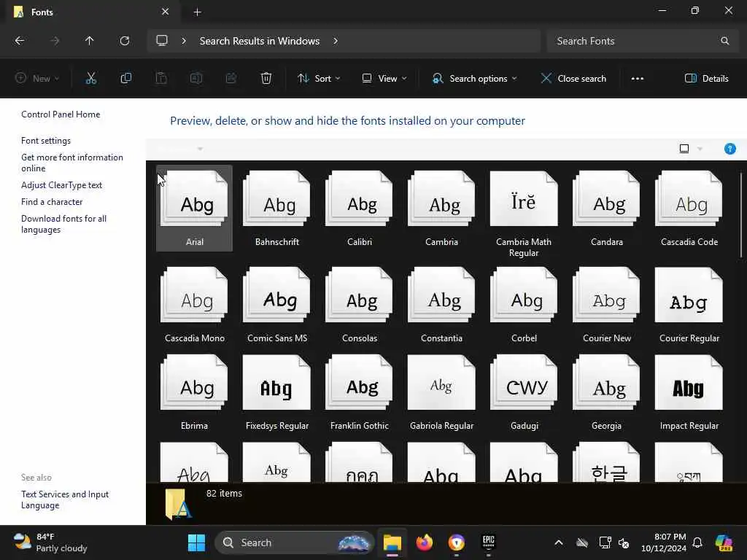Image resolution: width=747 pixels, height=560 pixels.
Task: Select the Gabriola Regular font
Action: pyautogui.click(x=441, y=392)
